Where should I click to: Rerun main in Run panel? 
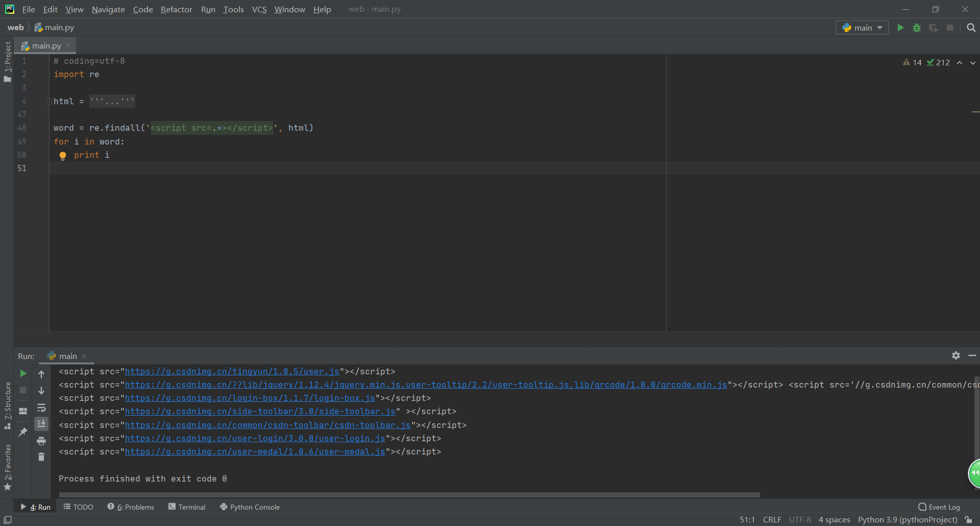(x=23, y=373)
